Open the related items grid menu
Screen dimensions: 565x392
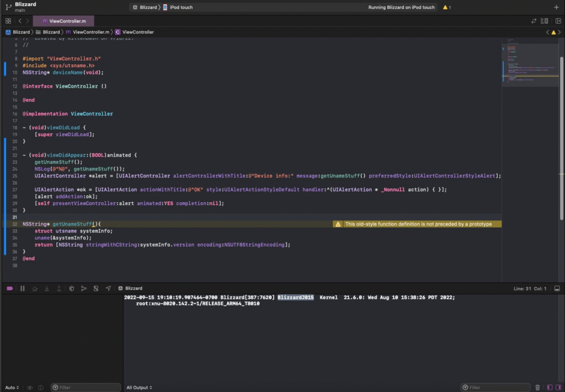point(8,21)
